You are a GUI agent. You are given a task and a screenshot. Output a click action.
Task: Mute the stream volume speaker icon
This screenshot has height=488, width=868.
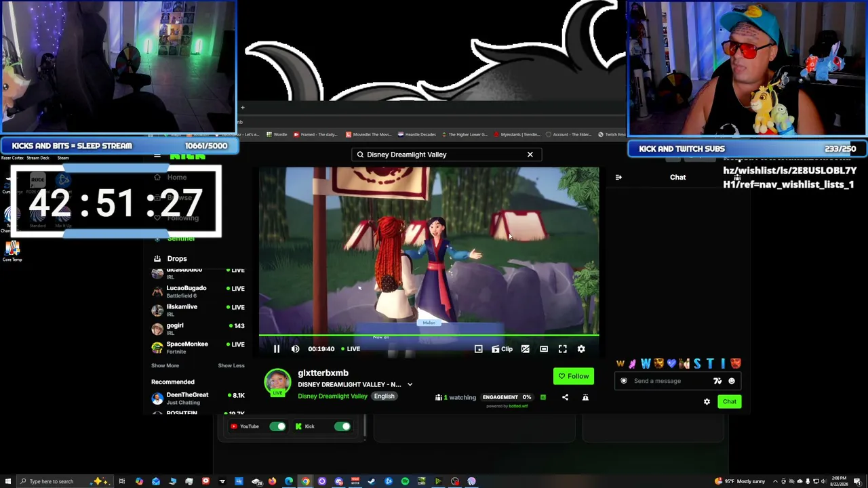[x=295, y=349]
